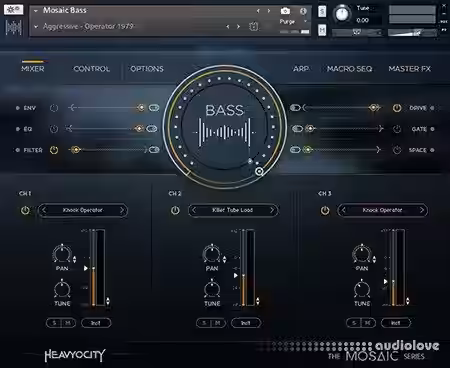Click the SPACE link toggle icon
The height and width of the screenshot is (368, 450).
pyautogui.click(x=295, y=150)
